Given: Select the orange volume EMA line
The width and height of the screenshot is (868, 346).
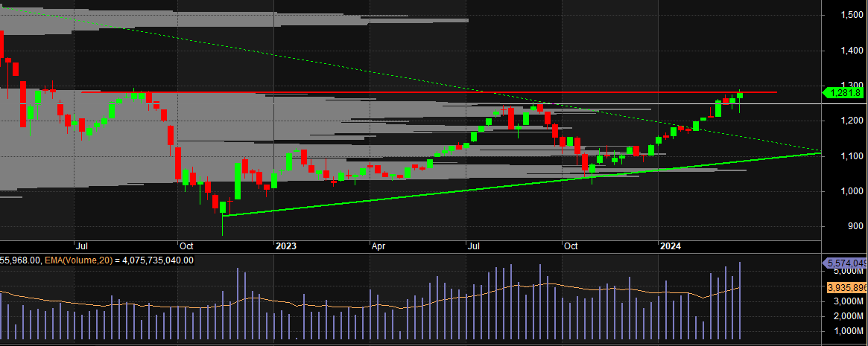Looking at the screenshot, I should point(522,285).
